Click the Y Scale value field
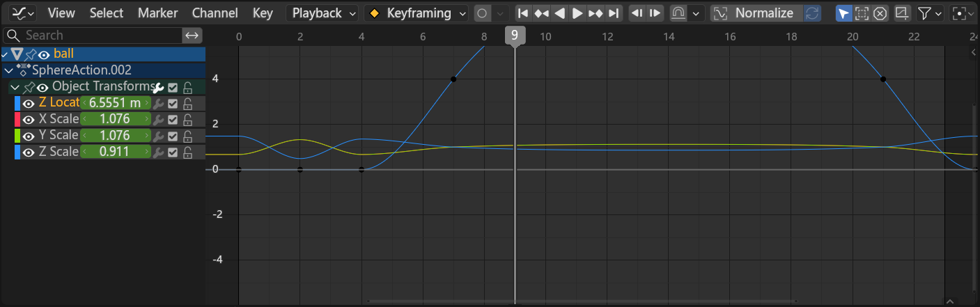The width and height of the screenshot is (980, 307). [x=116, y=135]
